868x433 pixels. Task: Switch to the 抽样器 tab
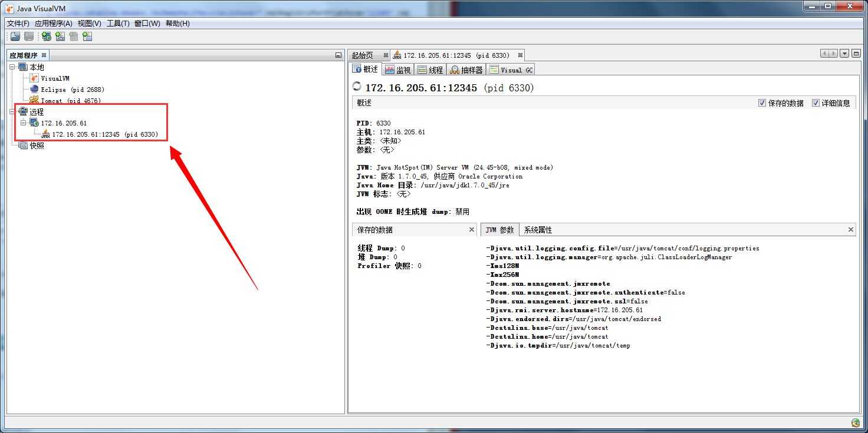(x=466, y=70)
